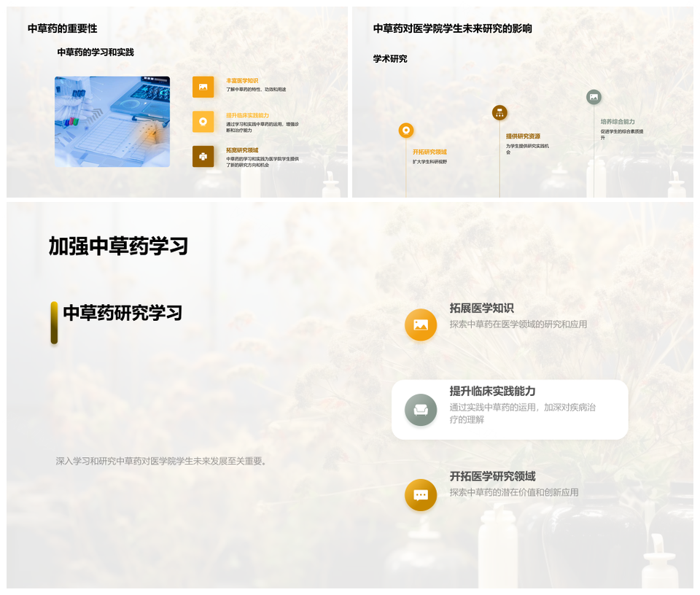Viewport: 700px width, 595px height.
Task: Select the 加强中草药学习 heading
Action: tap(118, 246)
